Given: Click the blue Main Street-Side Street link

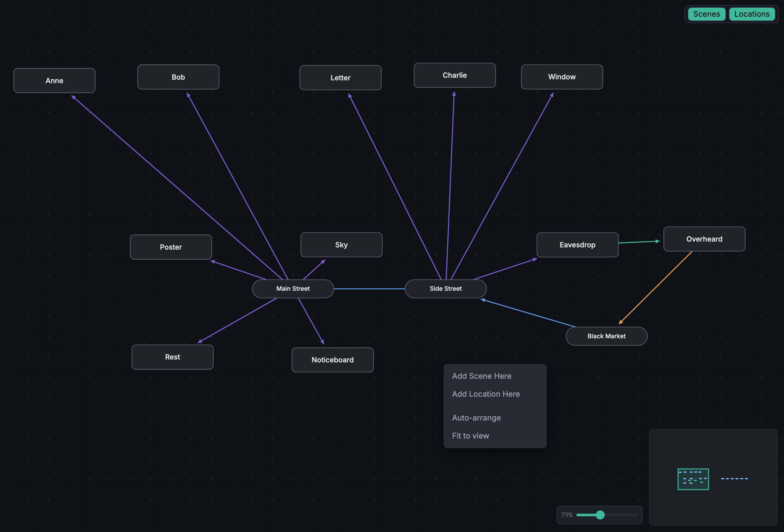Looking at the screenshot, I should pos(369,289).
